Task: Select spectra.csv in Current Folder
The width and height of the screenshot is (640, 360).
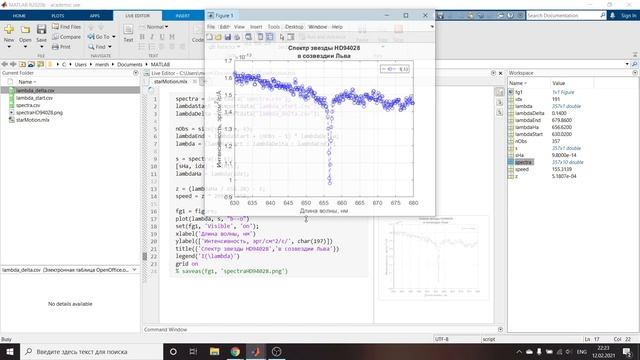Action: coord(28,105)
